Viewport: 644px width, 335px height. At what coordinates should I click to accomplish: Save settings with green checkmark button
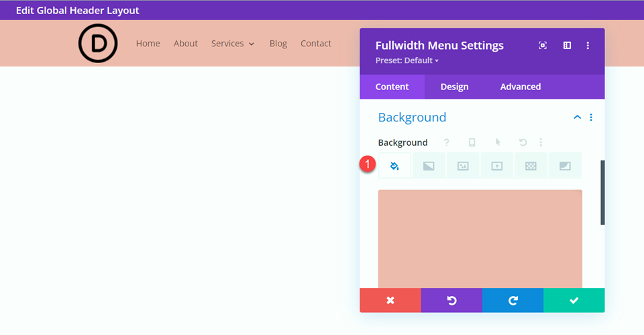pos(574,301)
